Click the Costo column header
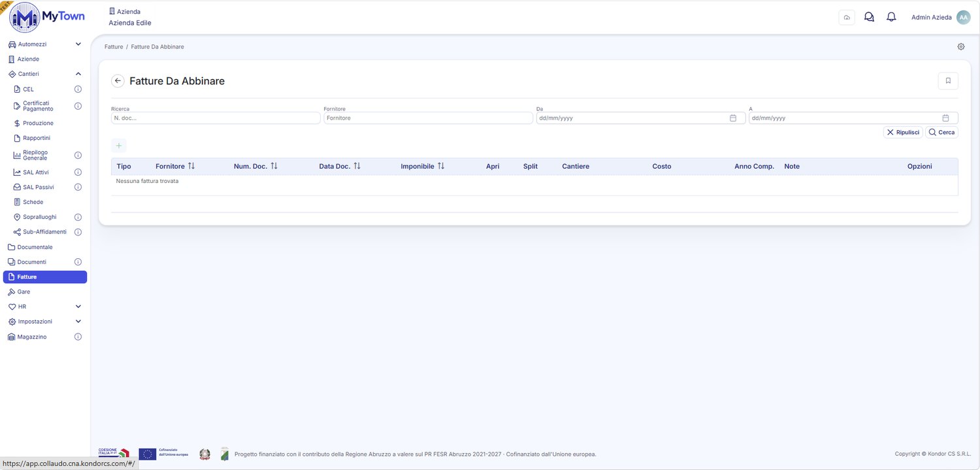 click(662, 167)
